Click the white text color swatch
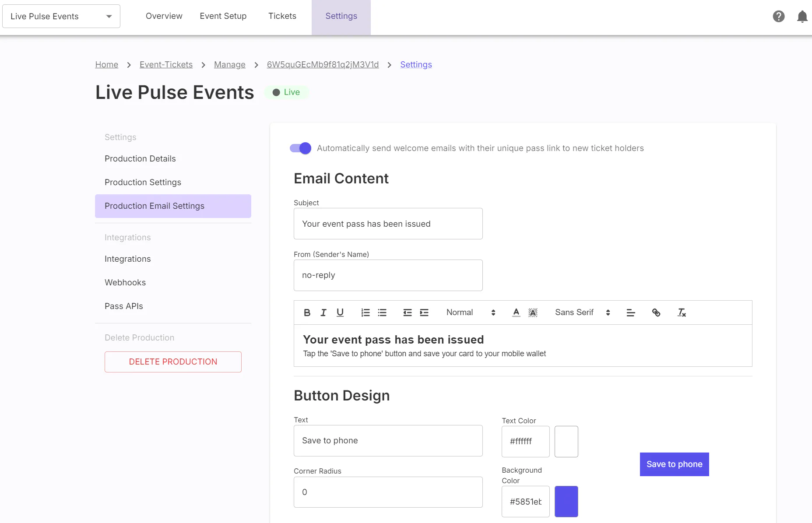Screen dimensions: 812x523 coord(566,442)
